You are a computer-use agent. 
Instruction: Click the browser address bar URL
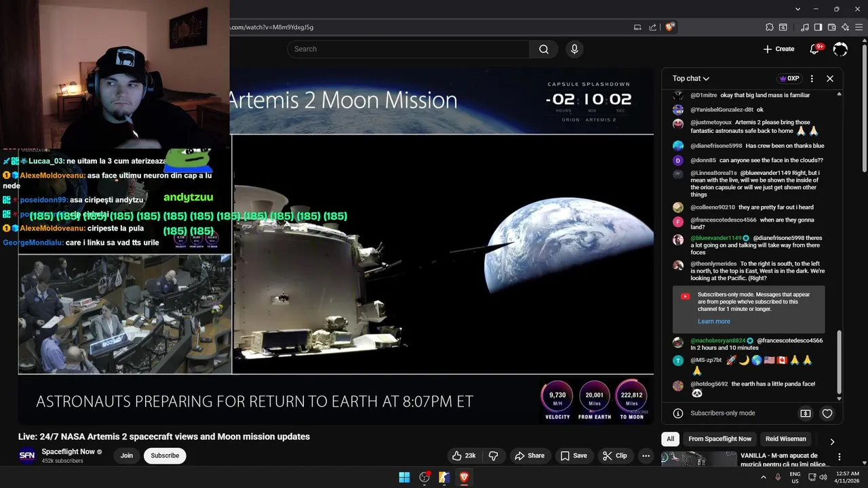tap(272, 27)
